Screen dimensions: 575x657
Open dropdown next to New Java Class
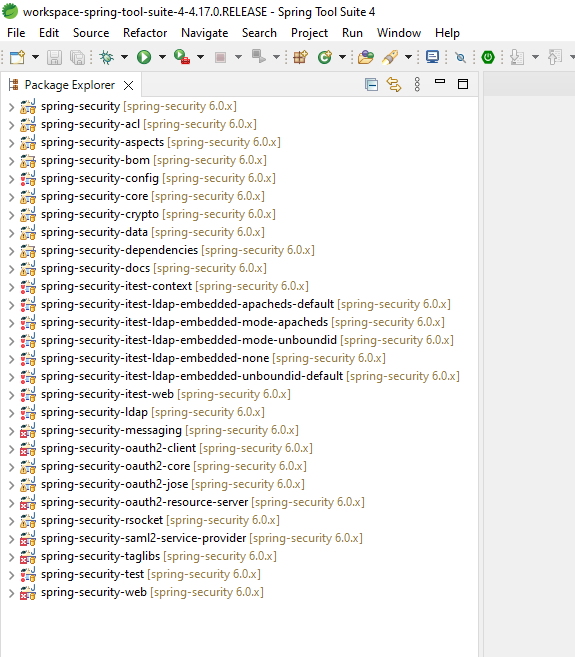[342, 57]
